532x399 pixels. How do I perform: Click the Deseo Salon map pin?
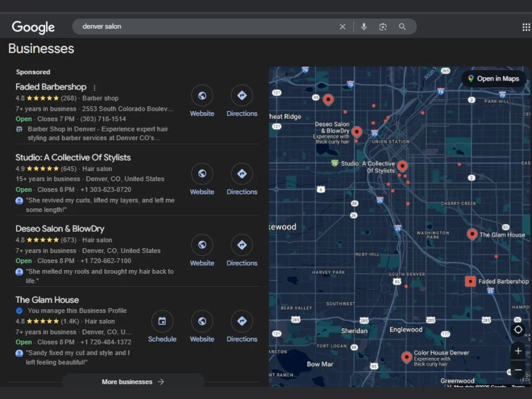[x=356, y=131]
